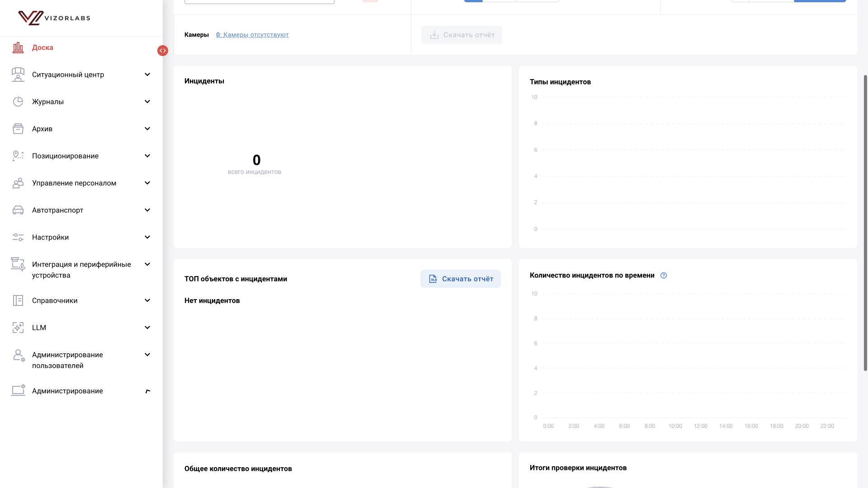The image size is (868, 488).
Task: Click the Архив box icon
Action: (x=18, y=129)
